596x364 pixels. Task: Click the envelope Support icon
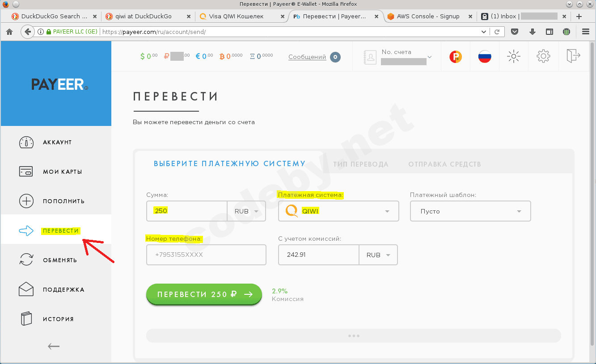pos(26,289)
